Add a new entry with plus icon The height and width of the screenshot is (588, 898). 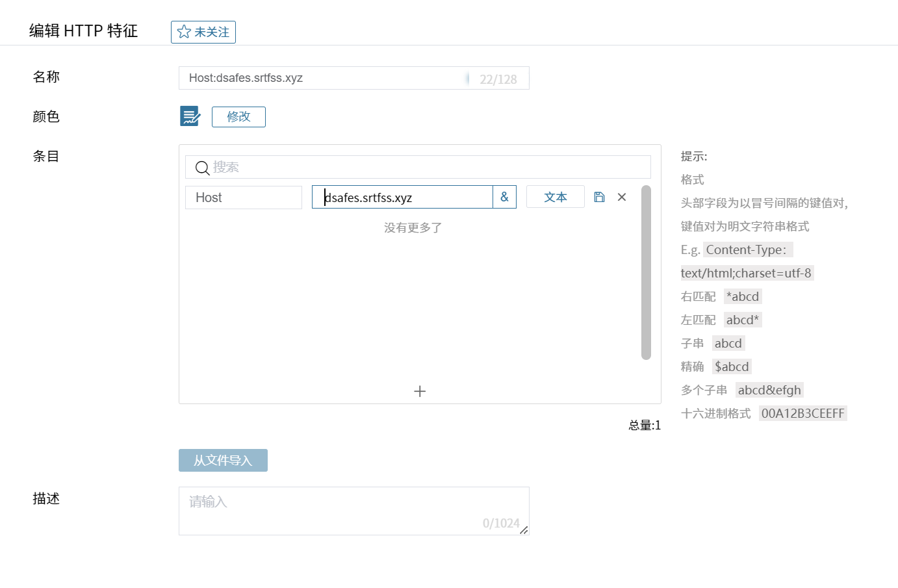(x=420, y=391)
